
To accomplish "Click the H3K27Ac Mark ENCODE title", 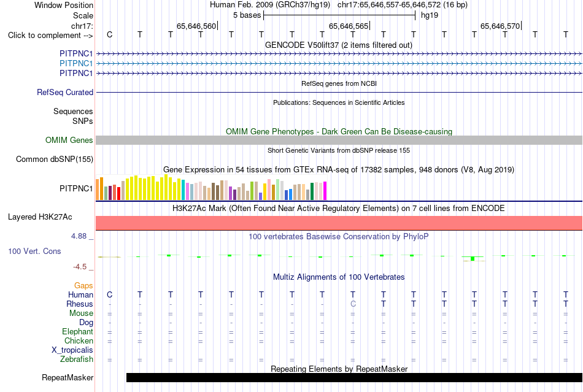I will 339,208.
